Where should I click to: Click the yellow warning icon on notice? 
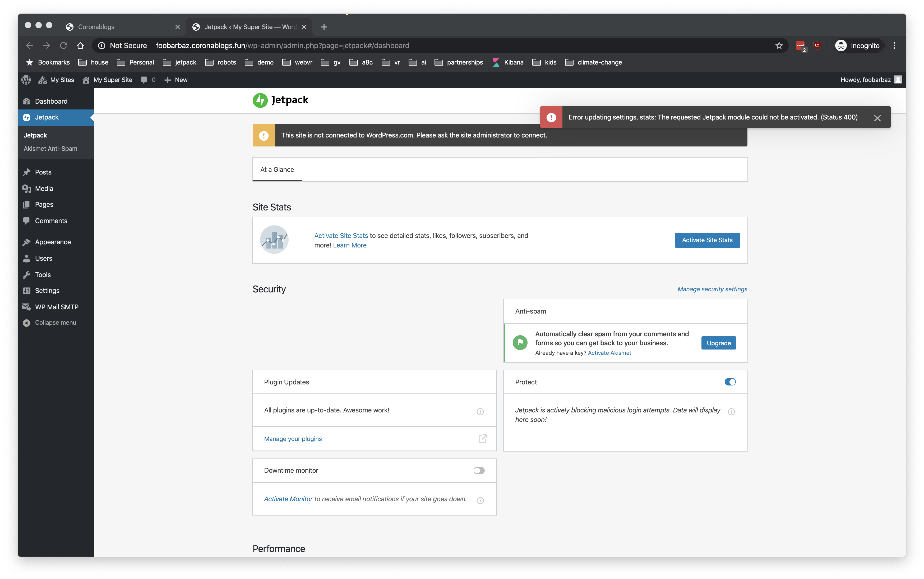click(264, 136)
